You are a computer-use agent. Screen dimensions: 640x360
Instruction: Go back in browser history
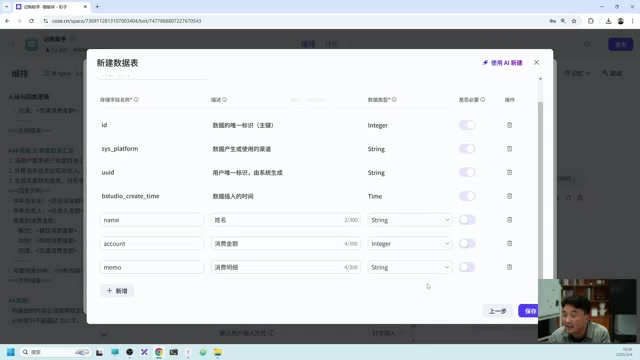tap(7, 21)
